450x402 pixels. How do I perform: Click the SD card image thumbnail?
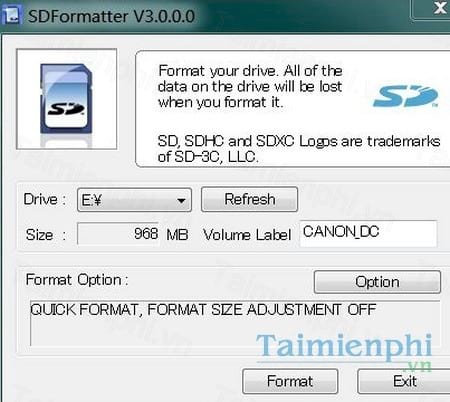tap(67, 99)
